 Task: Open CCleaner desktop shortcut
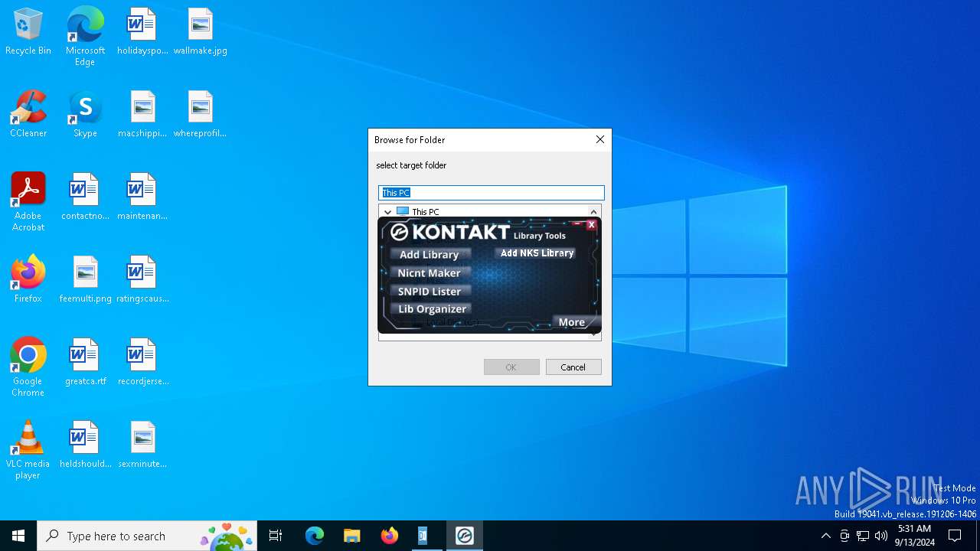28,114
